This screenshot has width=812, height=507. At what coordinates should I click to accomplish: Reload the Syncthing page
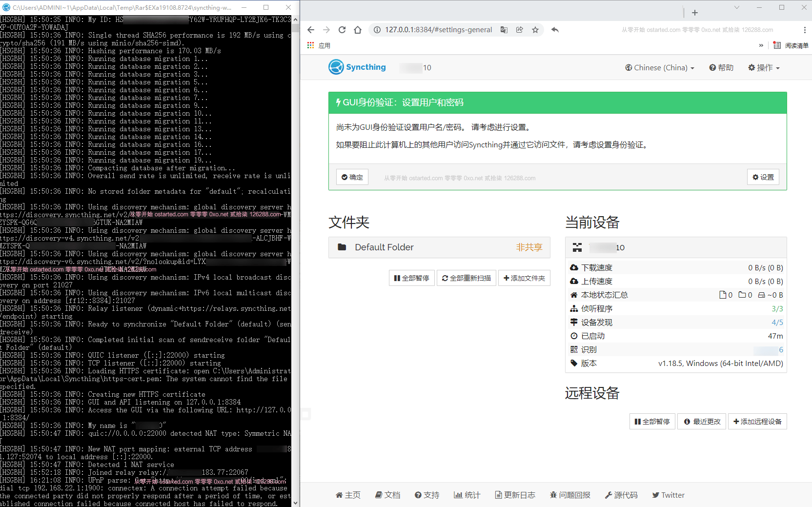(342, 30)
